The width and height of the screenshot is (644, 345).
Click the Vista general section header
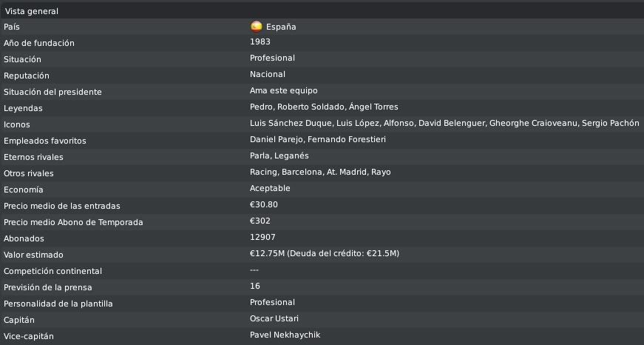(322, 11)
